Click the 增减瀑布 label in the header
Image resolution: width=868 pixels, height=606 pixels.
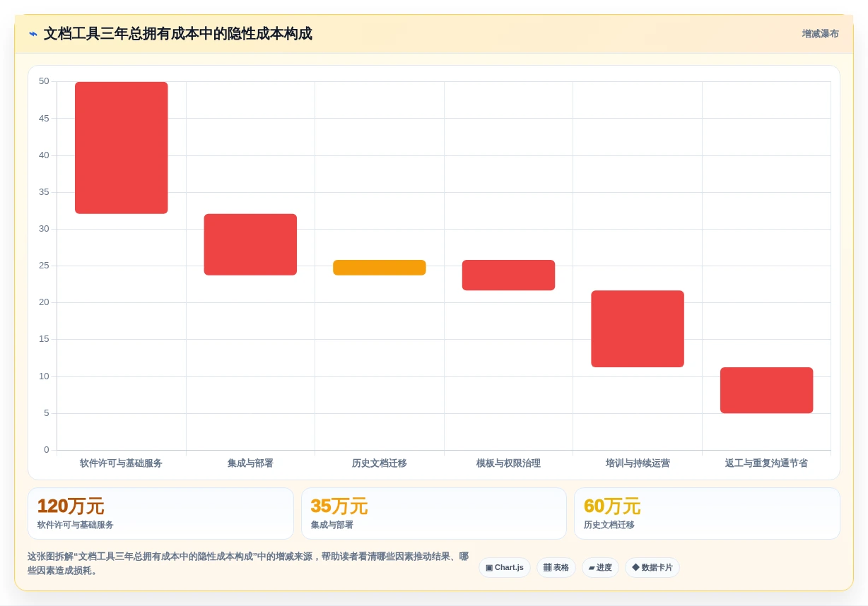click(x=820, y=34)
